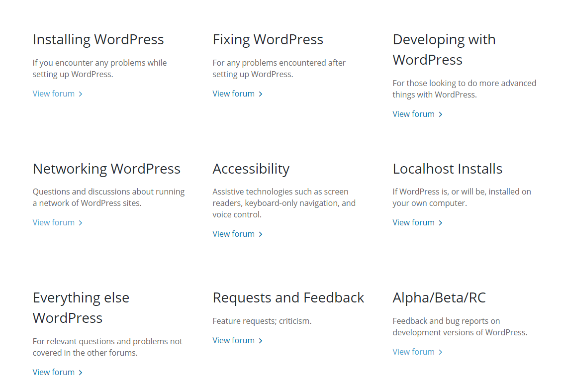Viewport: 562px width, 392px height.
Task: Open View forum link under Fixing WordPress
Action: coord(237,94)
